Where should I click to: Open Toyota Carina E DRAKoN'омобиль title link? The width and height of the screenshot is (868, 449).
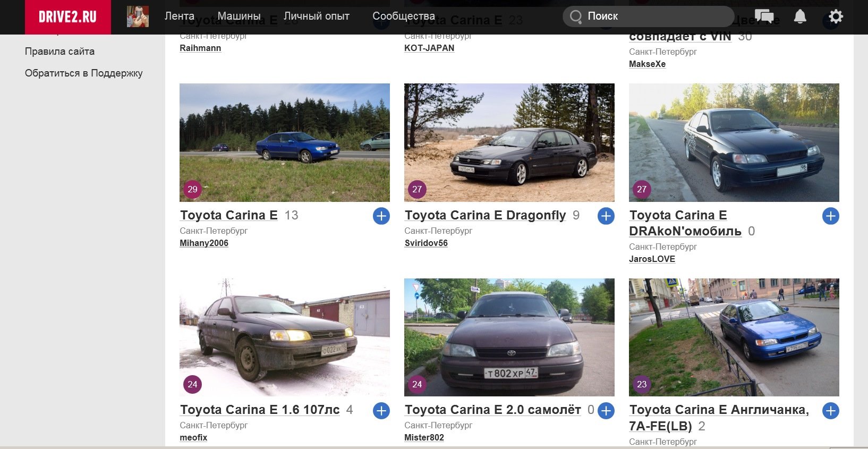point(685,223)
